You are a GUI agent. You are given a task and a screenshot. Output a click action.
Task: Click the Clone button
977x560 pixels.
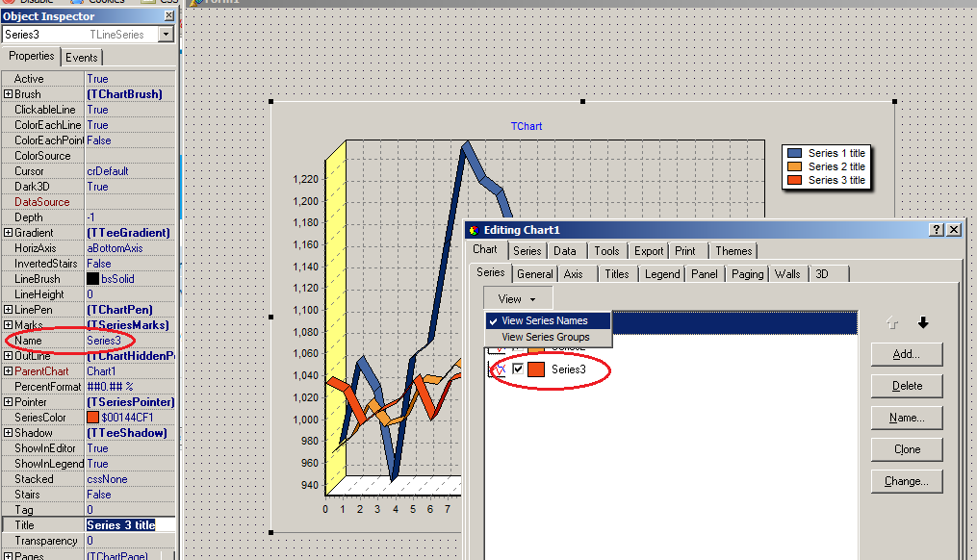[907, 449]
